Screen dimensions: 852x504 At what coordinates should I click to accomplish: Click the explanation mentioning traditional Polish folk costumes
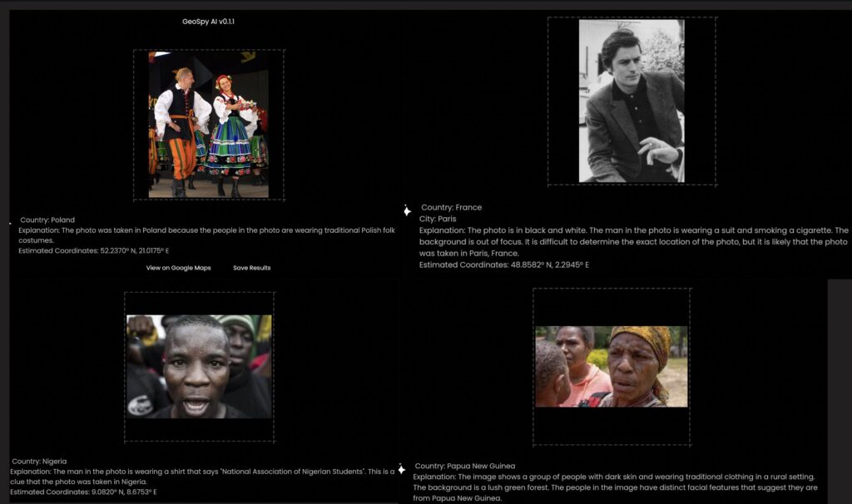pos(206,235)
